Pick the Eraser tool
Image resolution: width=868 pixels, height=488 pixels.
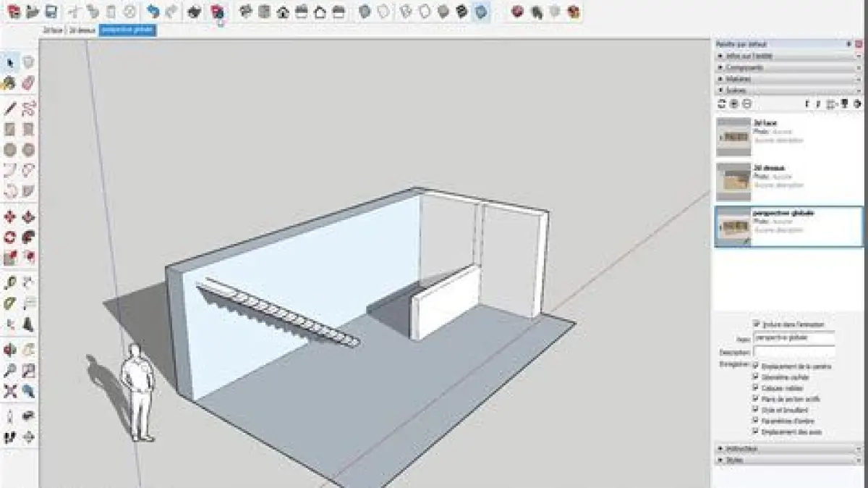[x=28, y=83]
